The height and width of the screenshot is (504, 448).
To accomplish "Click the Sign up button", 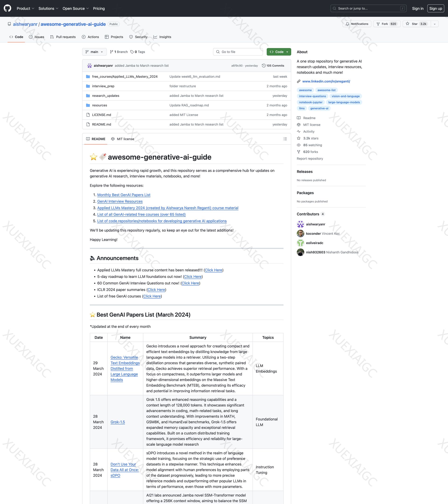I will 435,8.
